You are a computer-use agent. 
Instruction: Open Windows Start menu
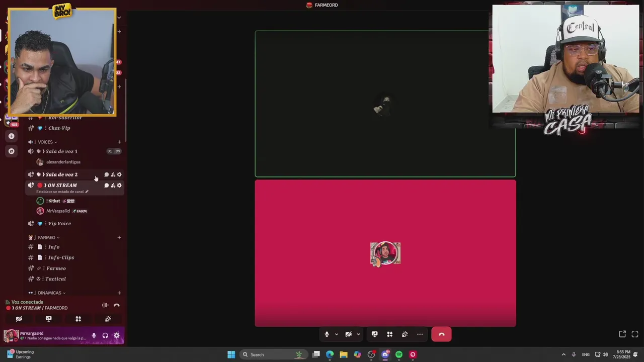click(231, 354)
